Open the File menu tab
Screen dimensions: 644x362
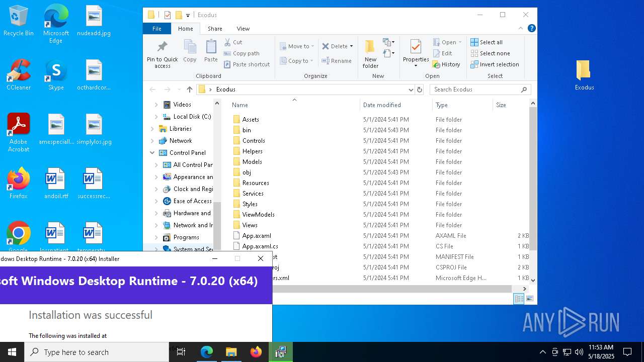tap(157, 29)
